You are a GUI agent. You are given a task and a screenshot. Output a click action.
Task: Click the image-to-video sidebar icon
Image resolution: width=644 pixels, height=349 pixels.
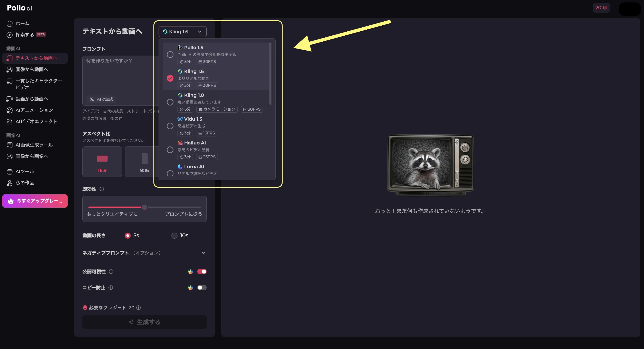[10, 69]
